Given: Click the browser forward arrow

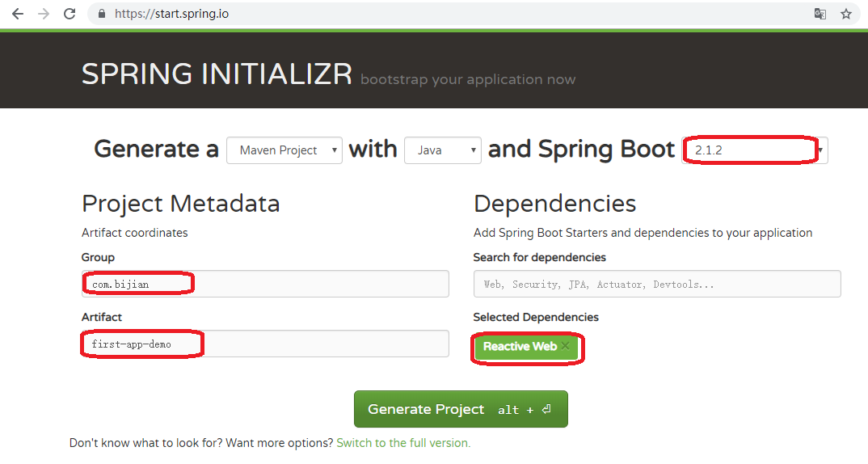Looking at the screenshot, I should (x=44, y=14).
